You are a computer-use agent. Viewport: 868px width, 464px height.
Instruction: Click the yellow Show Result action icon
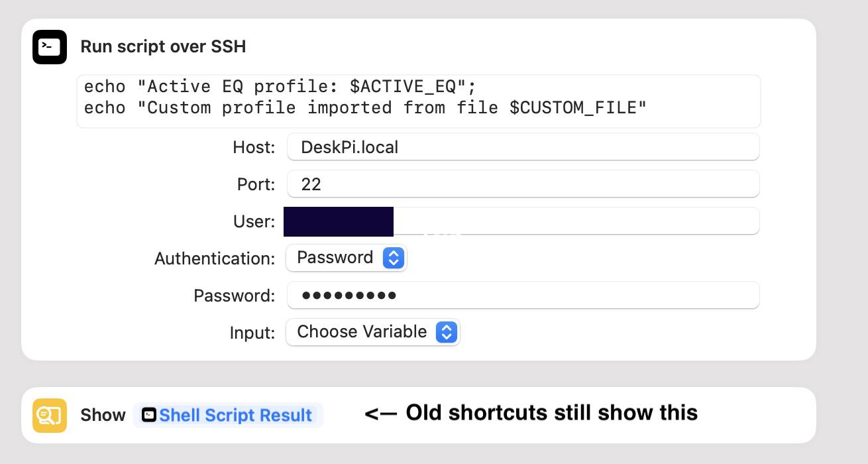click(x=50, y=416)
